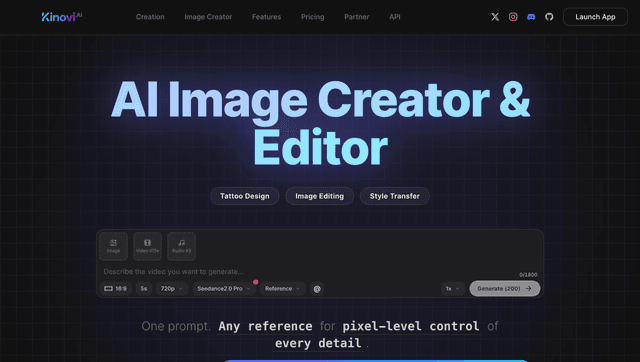
Task: Open the Seedance2.0 Pro model dropdown
Action: pyautogui.click(x=224, y=289)
